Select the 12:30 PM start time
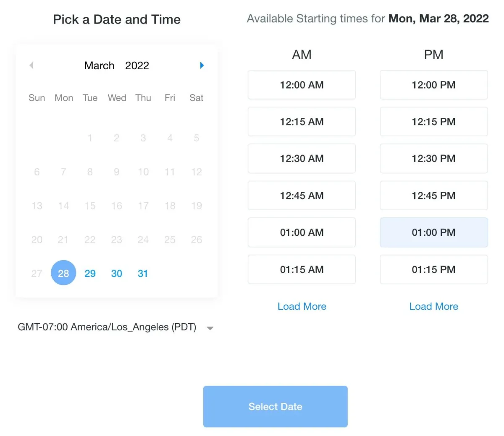Image resolution: width=504 pixels, height=436 pixels. (433, 159)
